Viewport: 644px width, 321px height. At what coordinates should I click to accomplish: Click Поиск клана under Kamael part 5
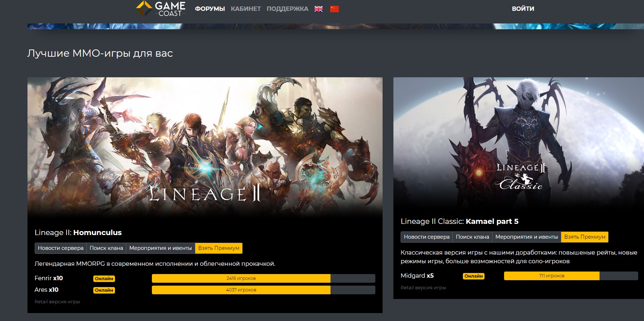472,237
